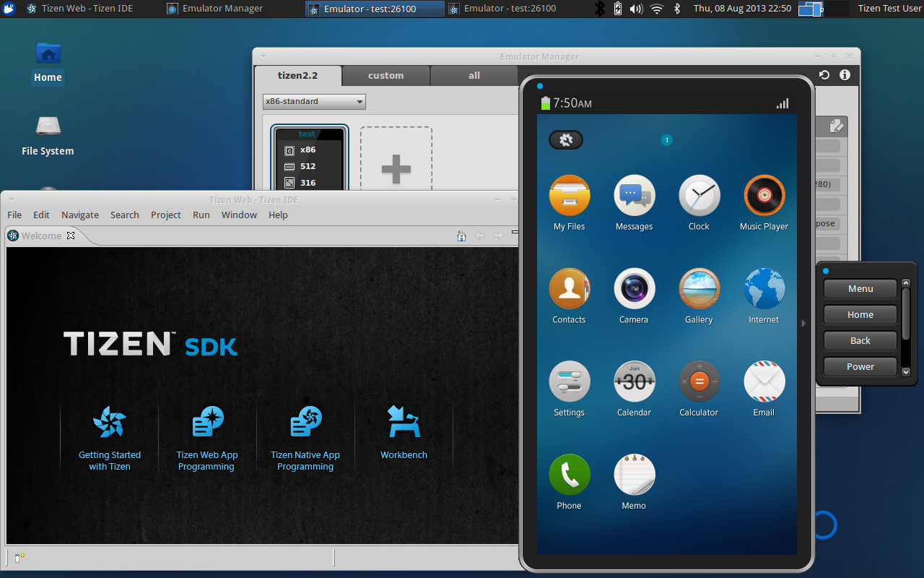Open the Contacts app icon
924x578 pixels.
(570, 289)
